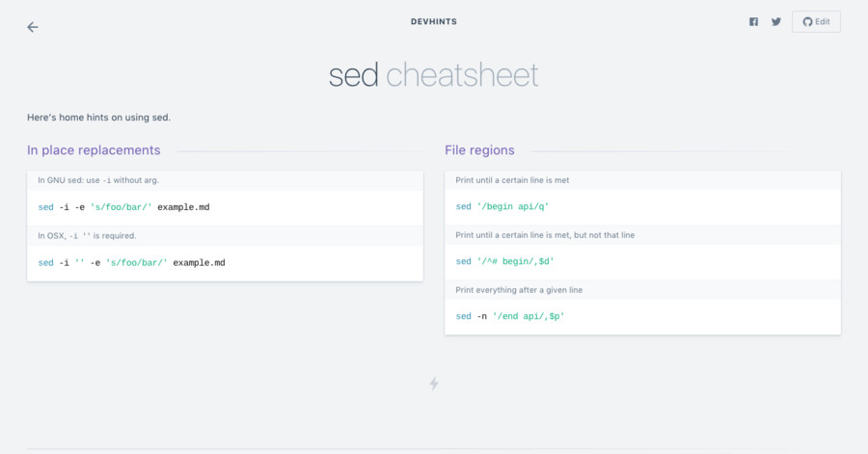868x454 pixels.
Task: Click the "but not that line" caption
Action: 545,235
